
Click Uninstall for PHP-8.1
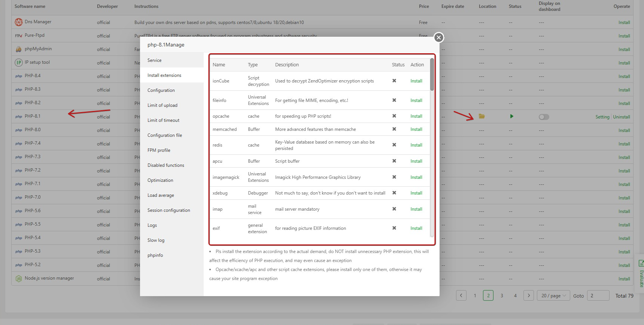(622, 117)
